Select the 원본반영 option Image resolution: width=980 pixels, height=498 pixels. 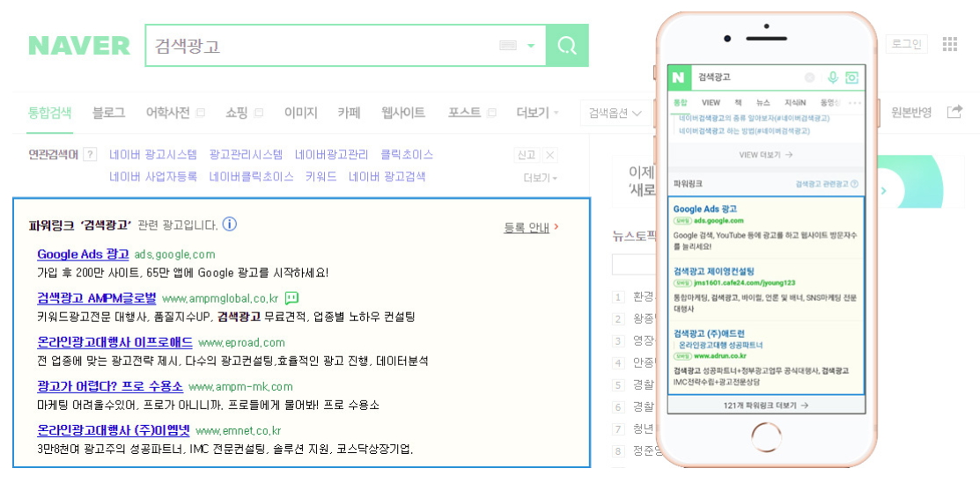point(911,113)
